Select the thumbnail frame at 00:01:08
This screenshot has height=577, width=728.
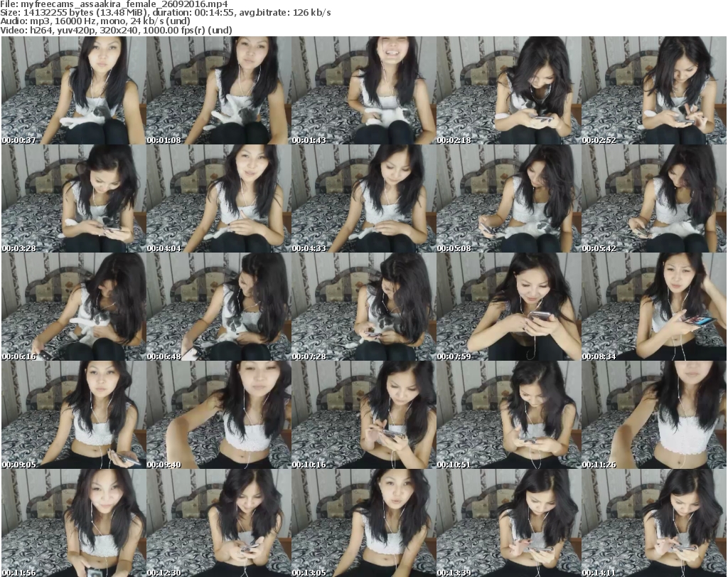point(219,90)
